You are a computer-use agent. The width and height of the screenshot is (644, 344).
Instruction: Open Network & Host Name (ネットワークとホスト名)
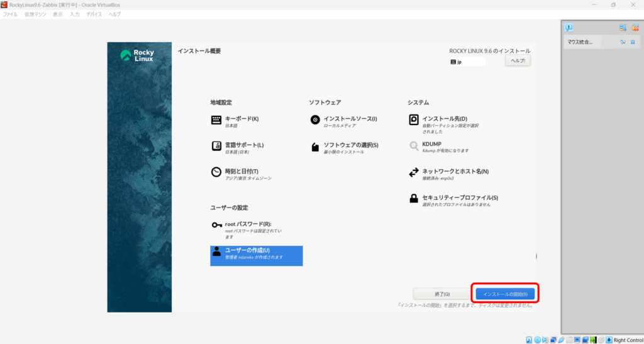point(449,174)
